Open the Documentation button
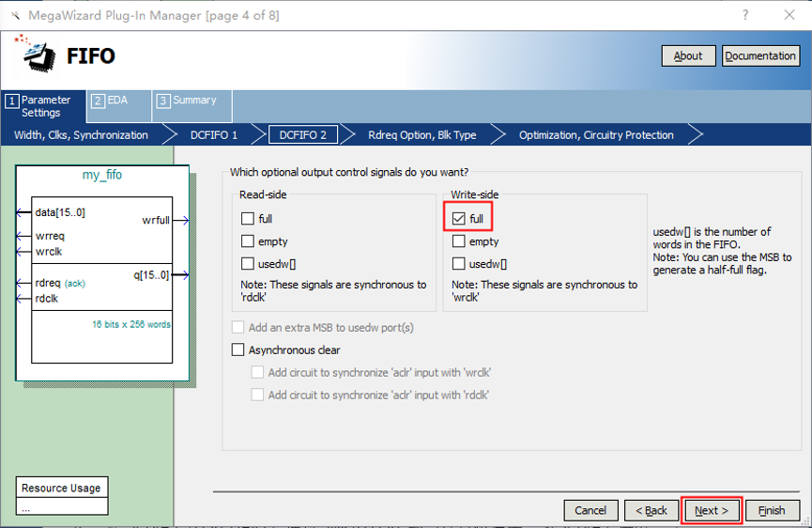The width and height of the screenshot is (812, 528). (760, 56)
